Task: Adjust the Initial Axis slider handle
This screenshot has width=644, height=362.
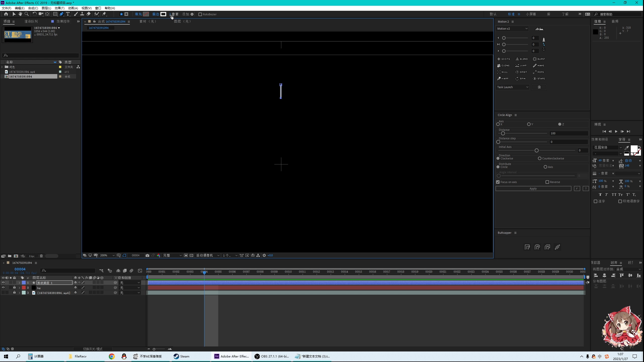Action: [536, 150]
